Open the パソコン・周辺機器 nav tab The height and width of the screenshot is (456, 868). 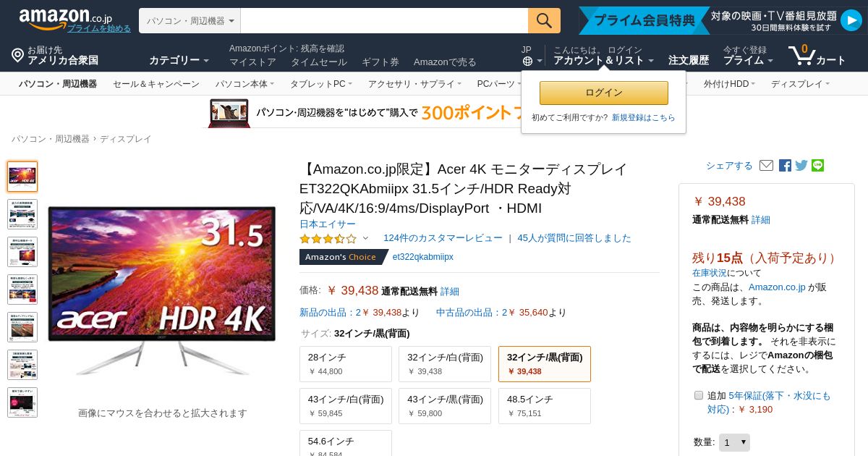pyautogui.click(x=58, y=84)
